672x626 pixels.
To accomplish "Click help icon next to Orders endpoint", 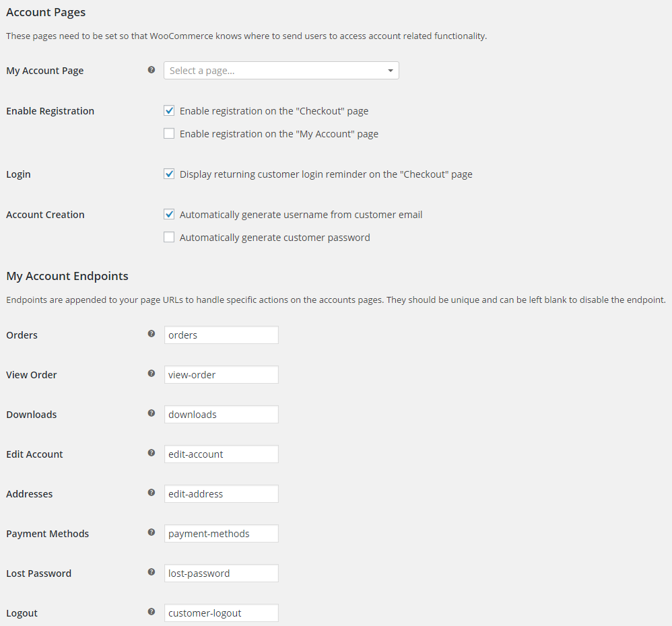I will tap(152, 334).
